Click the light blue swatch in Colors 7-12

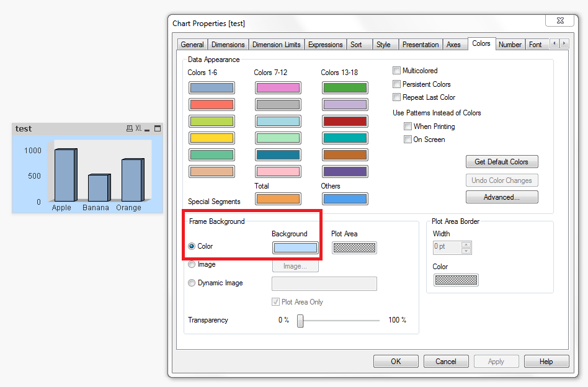pos(278,121)
